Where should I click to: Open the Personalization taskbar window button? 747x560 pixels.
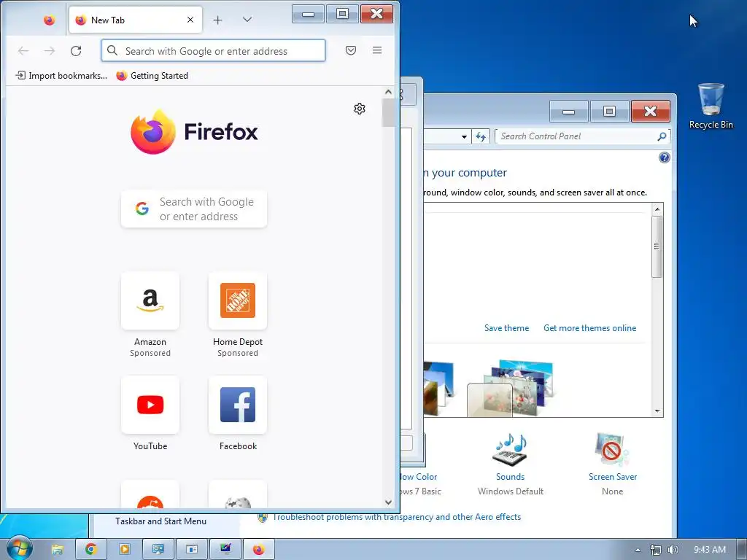pos(225,550)
